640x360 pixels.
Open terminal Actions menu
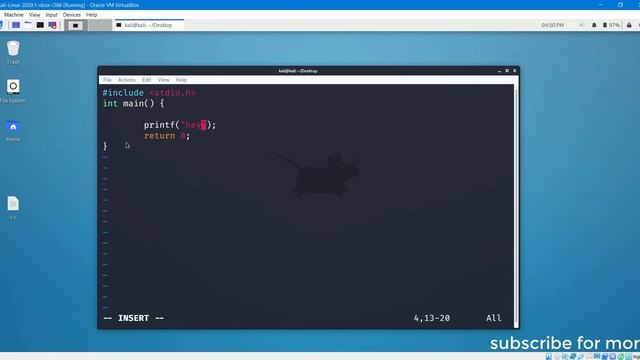pyautogui.click(x=127, y=80)
